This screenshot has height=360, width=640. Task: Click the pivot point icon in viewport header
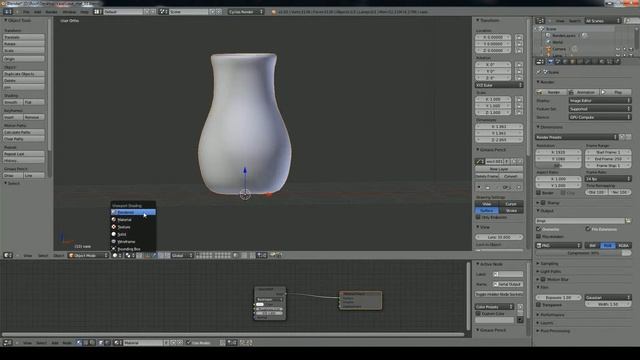point(130,256)
